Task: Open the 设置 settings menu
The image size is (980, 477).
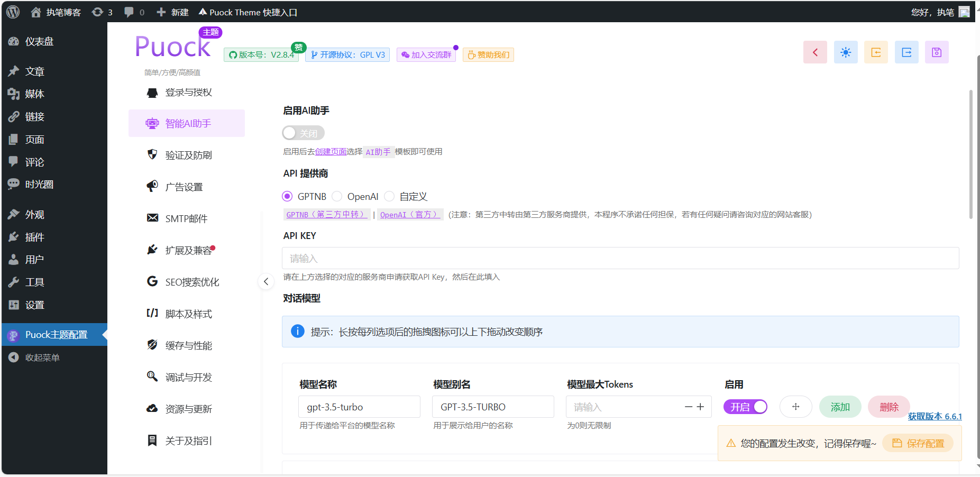Action: click(x=54, y=305)
